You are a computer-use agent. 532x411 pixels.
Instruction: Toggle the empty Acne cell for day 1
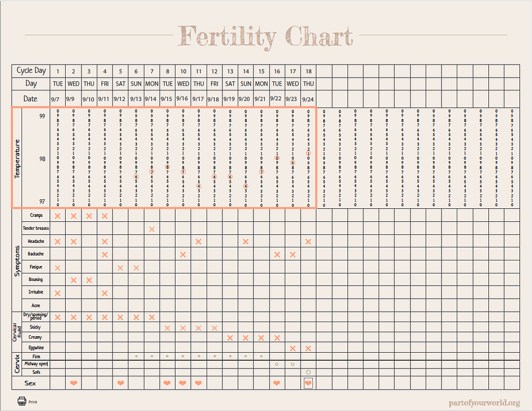(x=58, y=305)
